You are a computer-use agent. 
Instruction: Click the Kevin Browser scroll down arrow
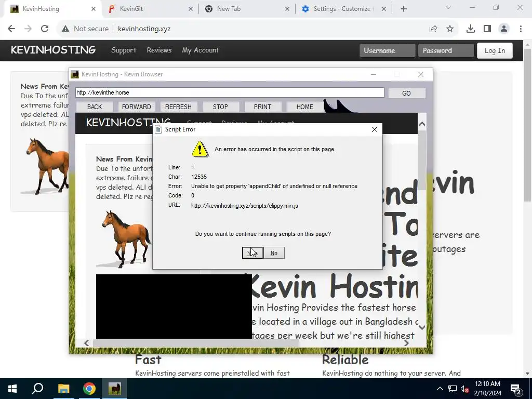(x=422, y=327)
